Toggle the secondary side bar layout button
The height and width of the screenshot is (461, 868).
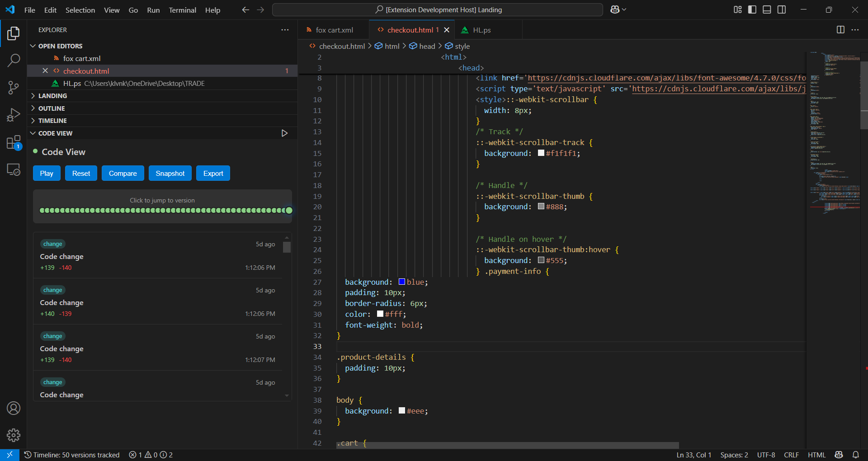[782, 9]
